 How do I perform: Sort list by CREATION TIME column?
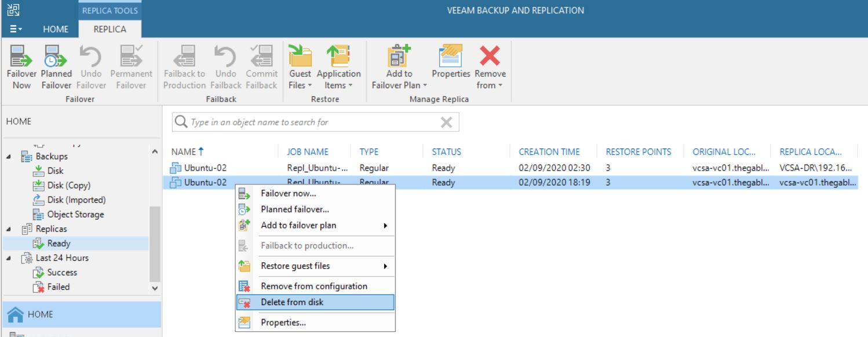(549, 152)
